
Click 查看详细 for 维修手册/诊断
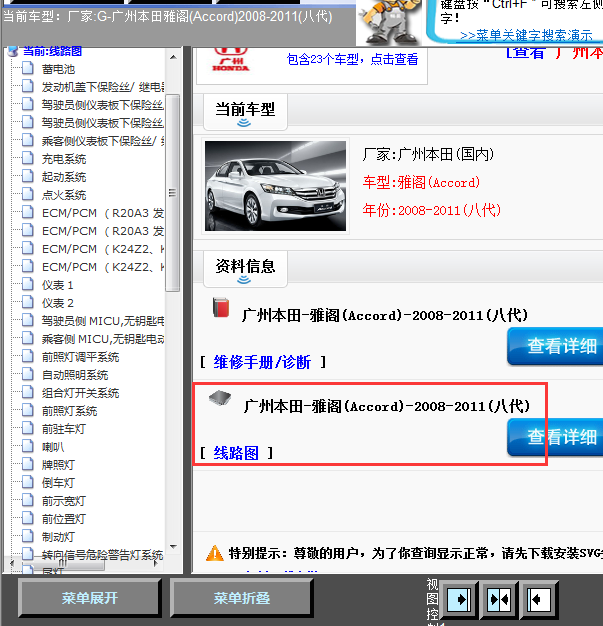pyautogui.click(x=555, y=346)
